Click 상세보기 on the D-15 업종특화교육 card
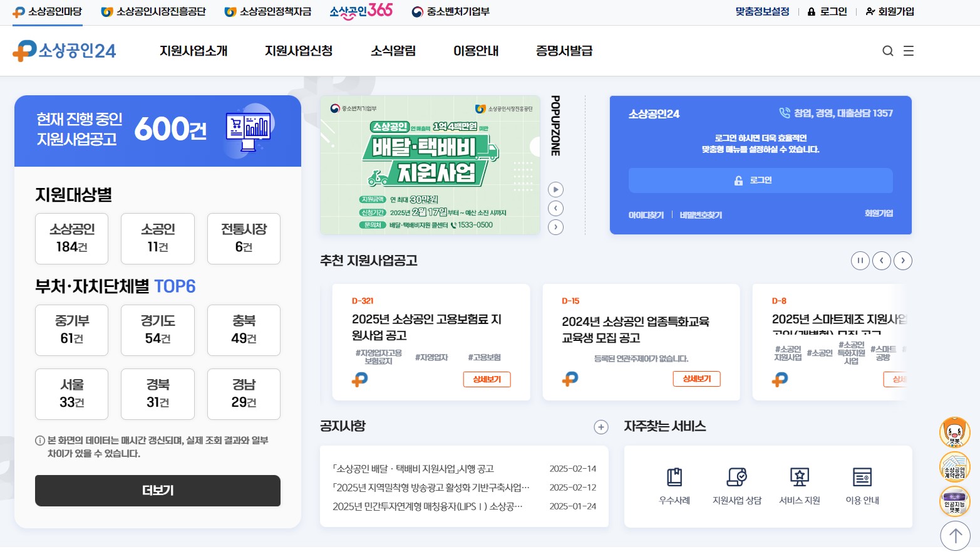The height and width of the screenshot is (554, 980). [697, 379]
